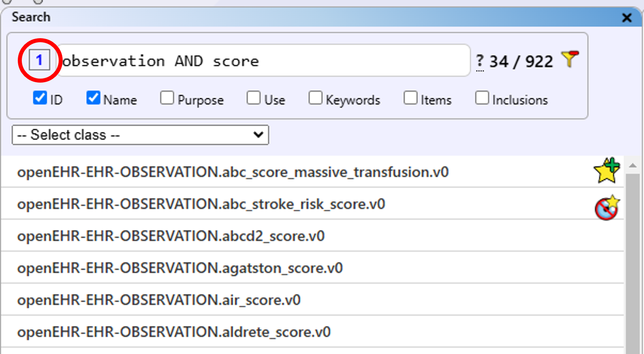Screen dimensions: 644x354
Task: Turn on the Inclusions checkbox
Action: tap(482, 98)
